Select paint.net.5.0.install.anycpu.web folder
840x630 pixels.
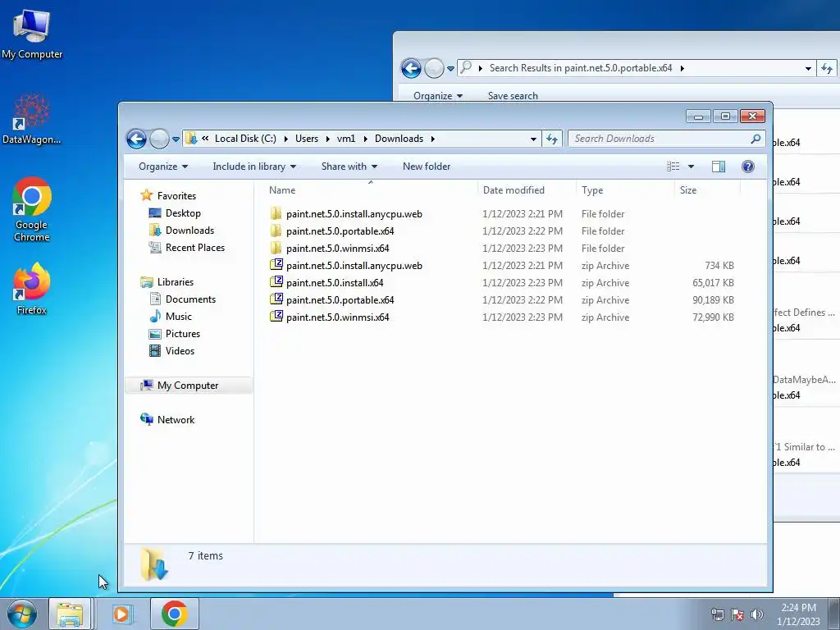(345, 214)
